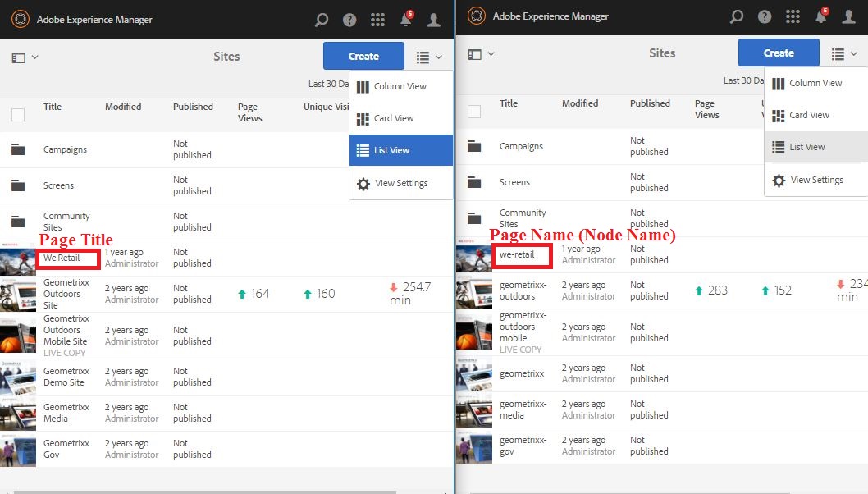Choose List View in left window menu
Viewport: 868px width, 494px height.
click(401, 150)
